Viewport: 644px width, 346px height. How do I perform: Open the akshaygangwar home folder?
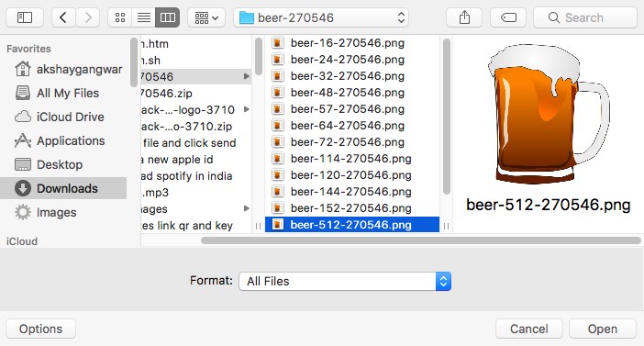tap(68, 69)
